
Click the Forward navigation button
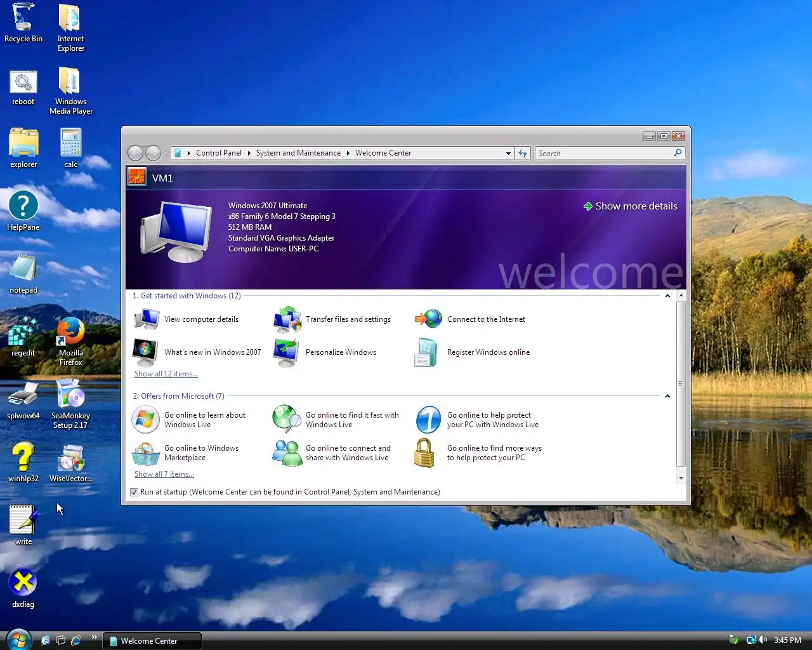[x=153, y=153]
